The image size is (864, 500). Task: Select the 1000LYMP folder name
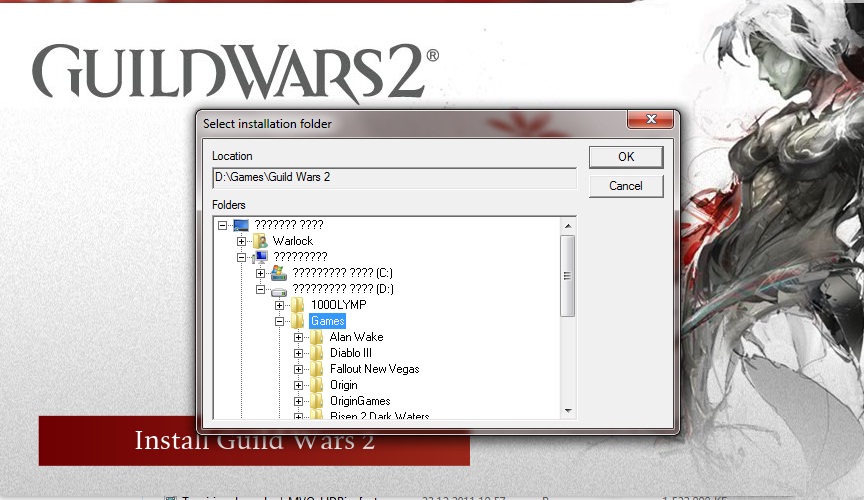pyautogui.click(x=338, y=305)
